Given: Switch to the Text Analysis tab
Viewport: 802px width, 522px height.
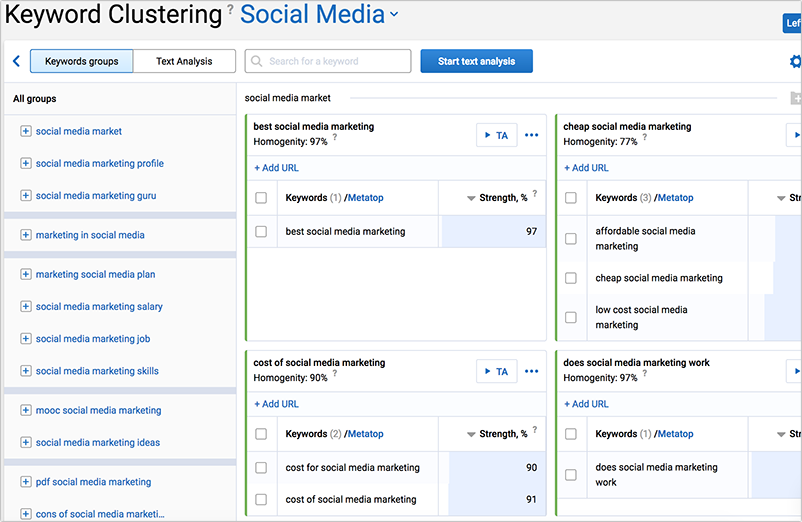Looking at the screenshot, I should [x=185, y=61].
